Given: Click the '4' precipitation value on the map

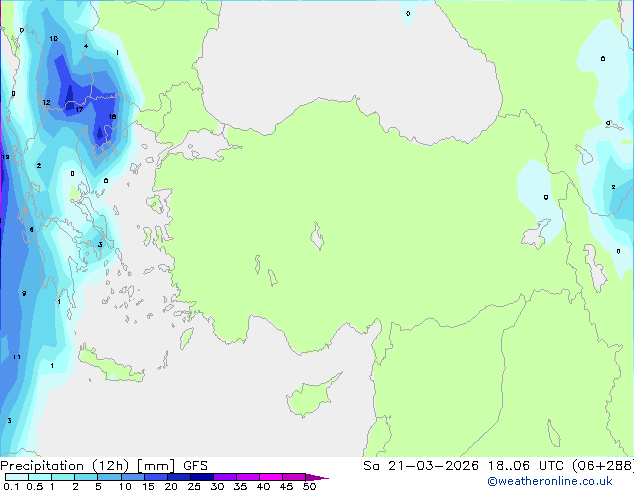Looking at the screenshot, I should (86, 46).
